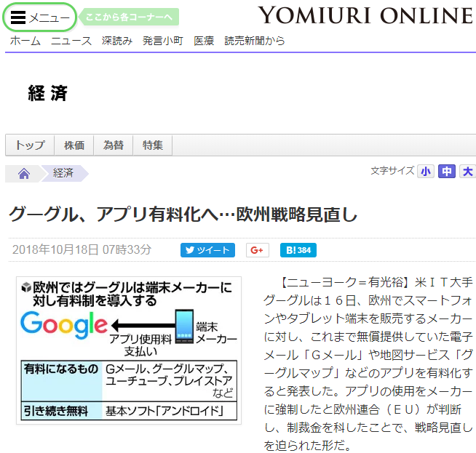Share via Google+ button

click(x=258, y=250)
